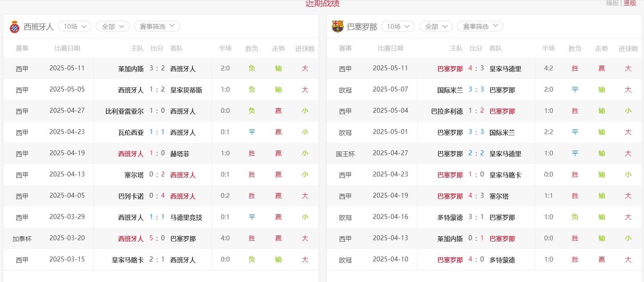Expand Barcelona's 全部 filter dropdown
Viewport: 644px width, 282px height.
click(436, 26)
